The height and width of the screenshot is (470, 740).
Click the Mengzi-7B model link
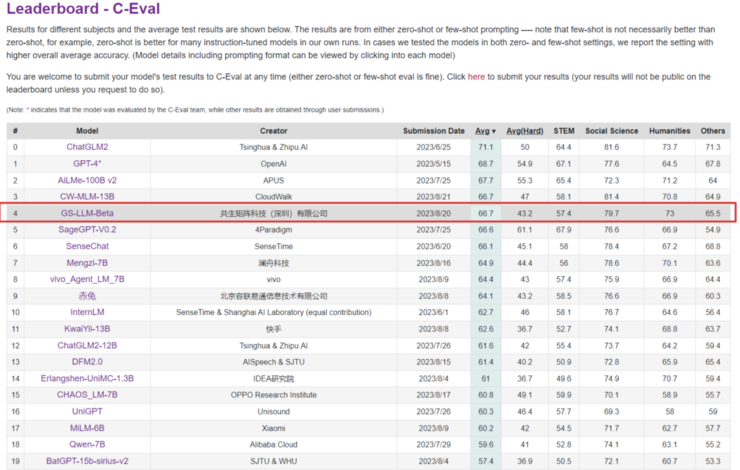87,262
